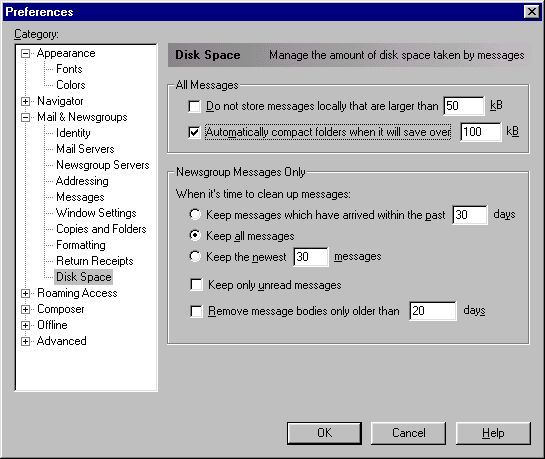Click the OK button
This screenshot has height=459, width=545.
(324, 433)
